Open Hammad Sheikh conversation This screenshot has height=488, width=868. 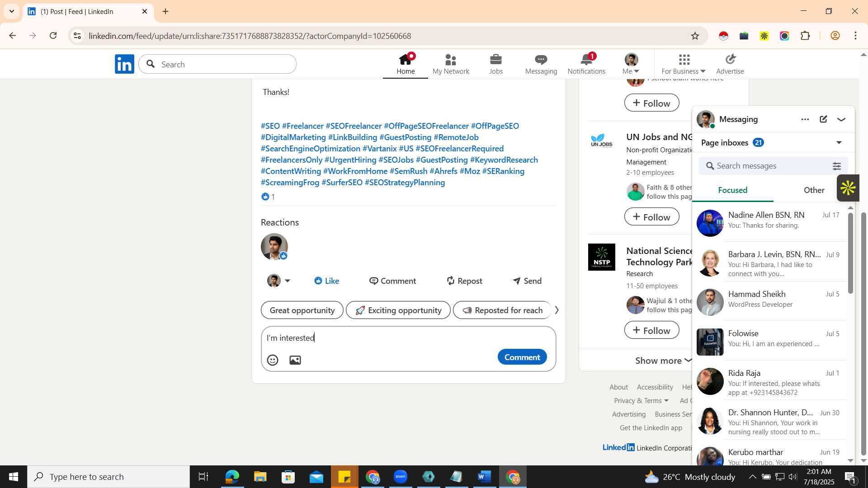(x=769, y=301)
